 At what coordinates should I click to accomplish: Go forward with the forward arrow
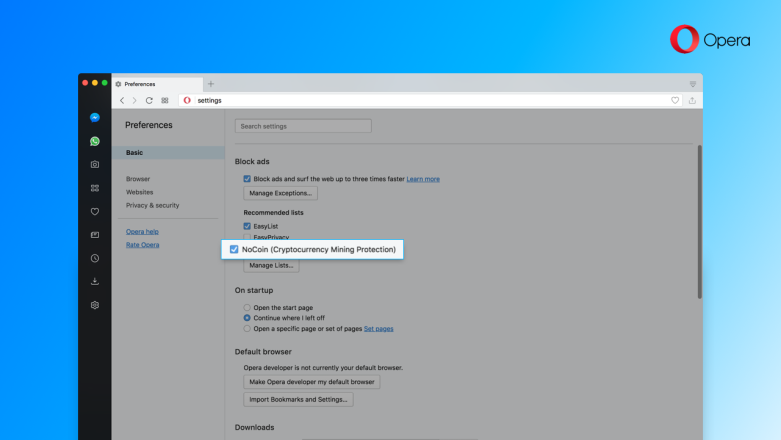(134, 100)
